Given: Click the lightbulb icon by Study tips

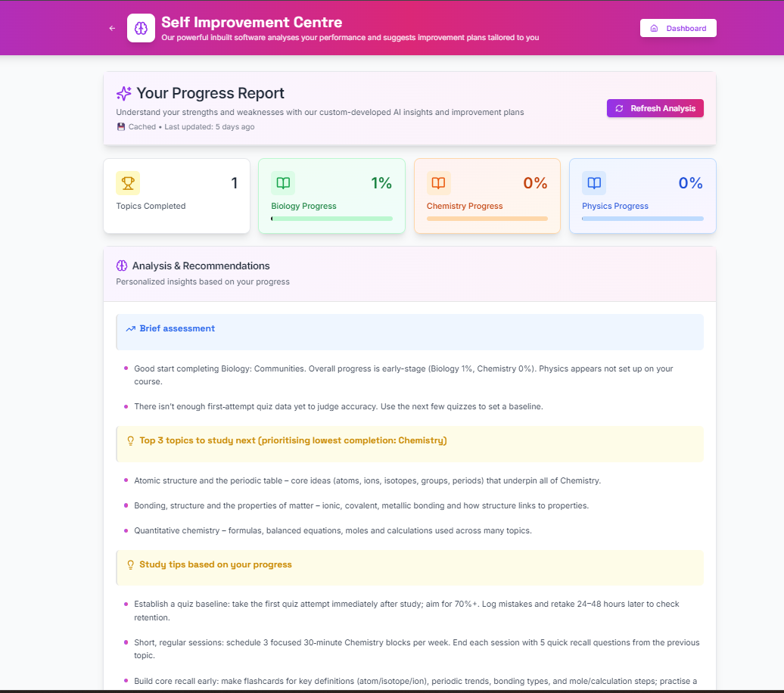Looking at the screenshot, I should pyautogui.click(x=130, y=565).
